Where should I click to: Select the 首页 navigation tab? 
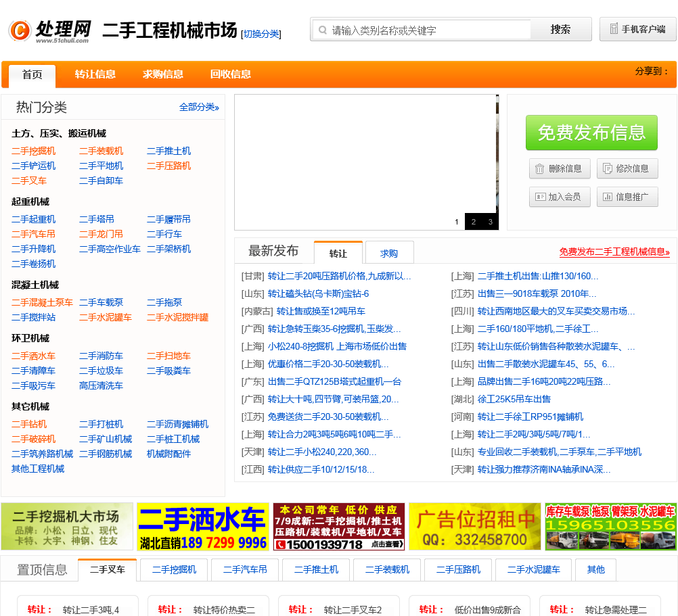coord(32,75)
